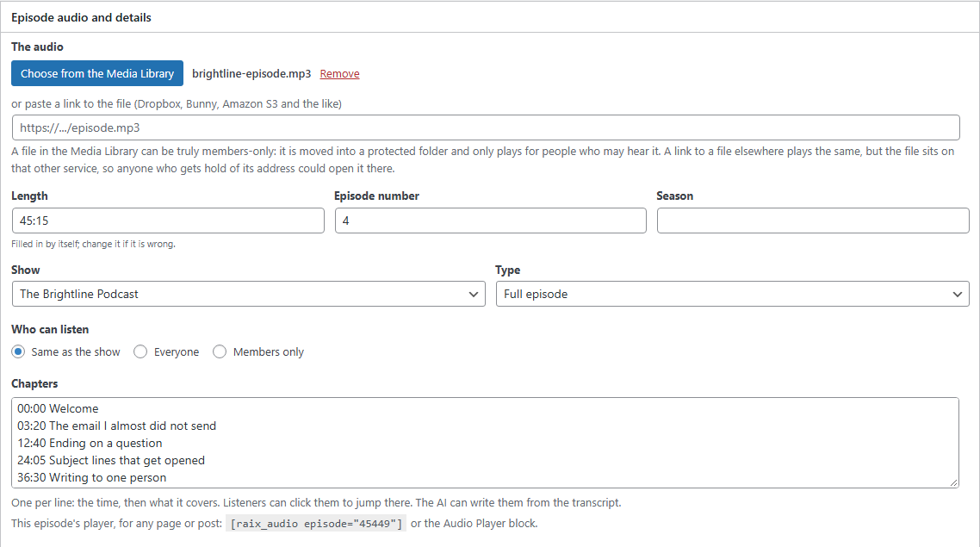Select the Members only radio option
Viewport: 980px width, 547px height.
pos(220,352)
